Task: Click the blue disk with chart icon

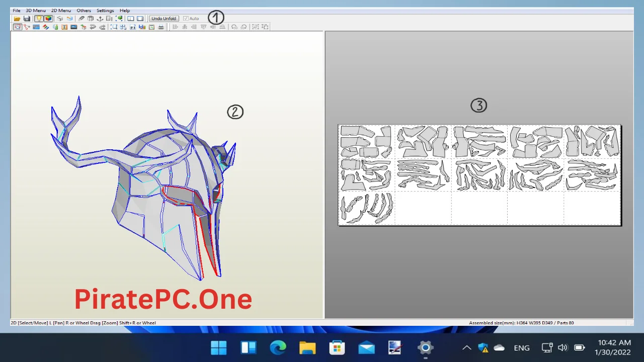Action: coord(142,27)
